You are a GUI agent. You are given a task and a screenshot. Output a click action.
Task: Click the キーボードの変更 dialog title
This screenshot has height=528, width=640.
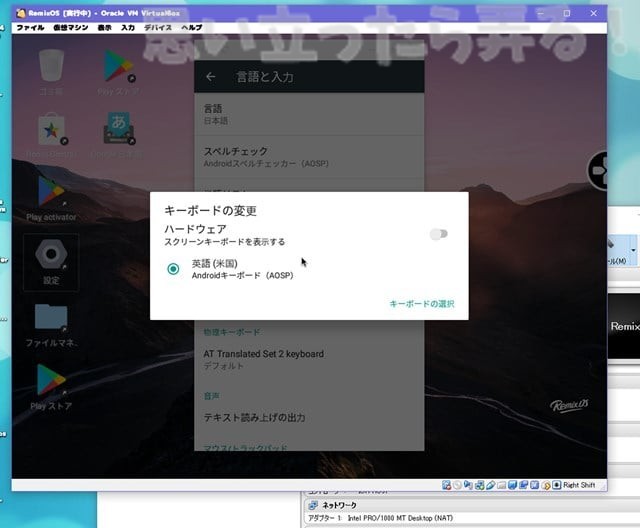click(x=210, y=211)
